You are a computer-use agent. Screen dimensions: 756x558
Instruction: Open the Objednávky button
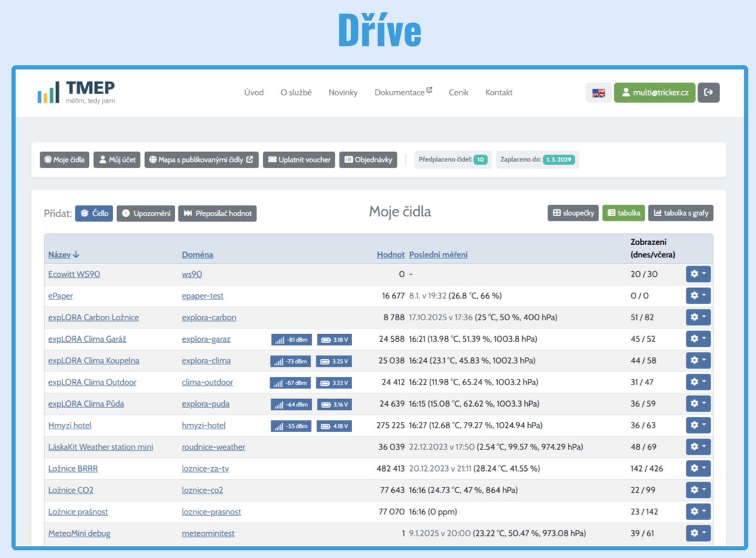(x=369, y=160)
